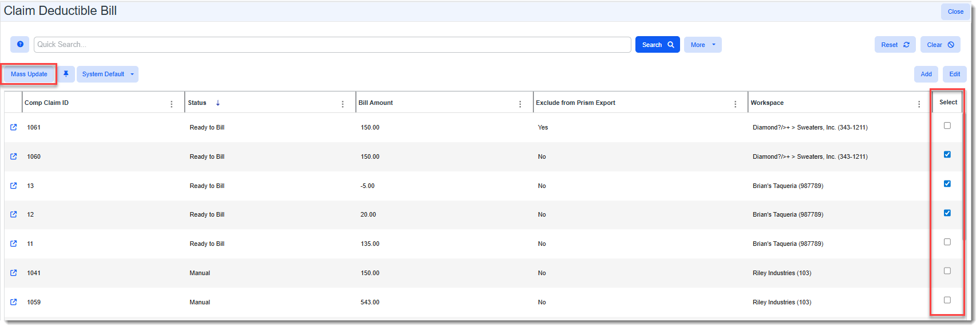This screenshot has height=329, width=980.
Task: Open record link icon for claim 1061
Action: [x=14, y=127]
